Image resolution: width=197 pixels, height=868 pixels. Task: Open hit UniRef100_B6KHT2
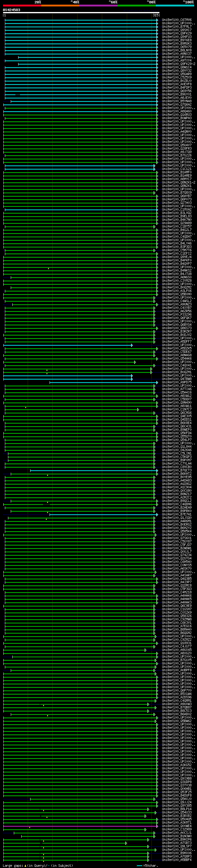[176, 474]
